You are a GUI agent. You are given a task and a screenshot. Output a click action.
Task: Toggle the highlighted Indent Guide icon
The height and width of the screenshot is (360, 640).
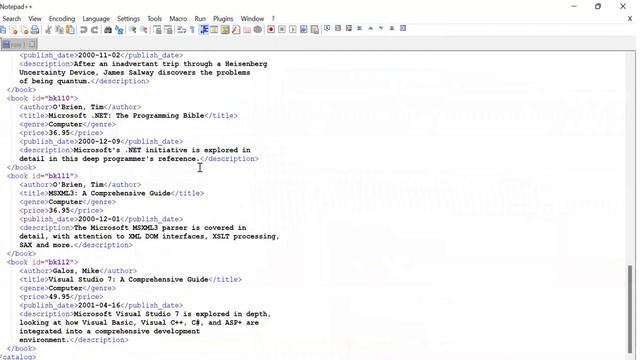pos(204,30)
